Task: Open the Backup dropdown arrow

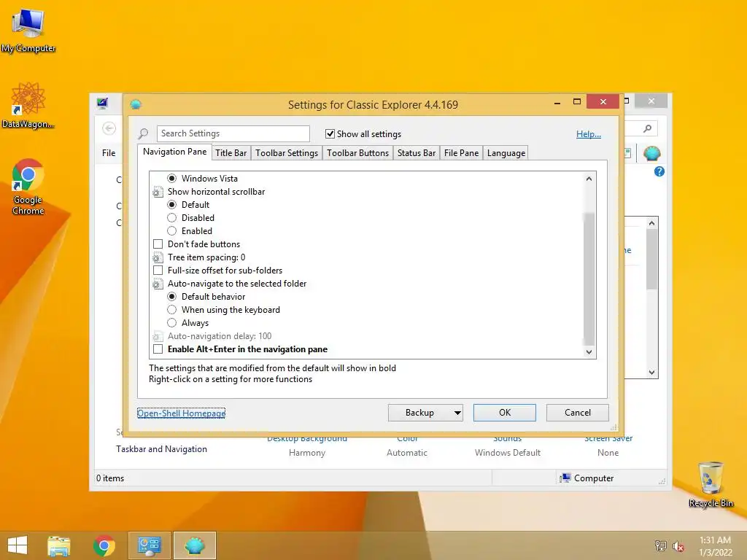Action: pos(457,413)
